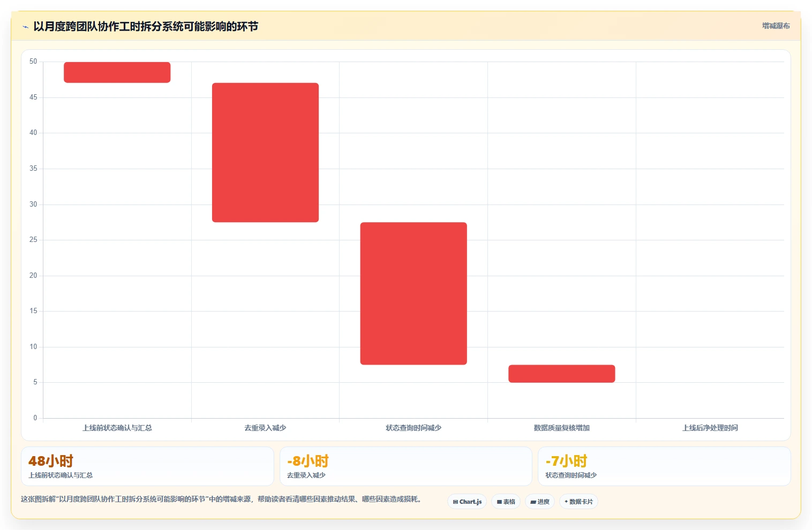
Task: Select the 进度 tag chip
Action: point(540,502)
